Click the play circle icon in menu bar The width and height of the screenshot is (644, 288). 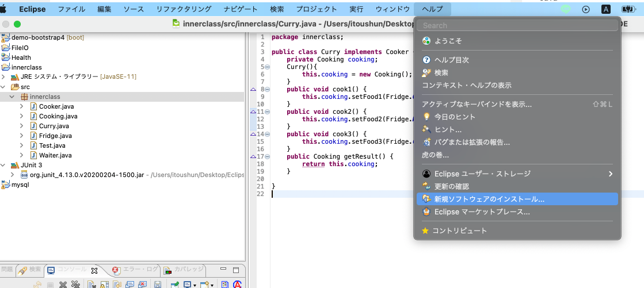click(586, 9)
